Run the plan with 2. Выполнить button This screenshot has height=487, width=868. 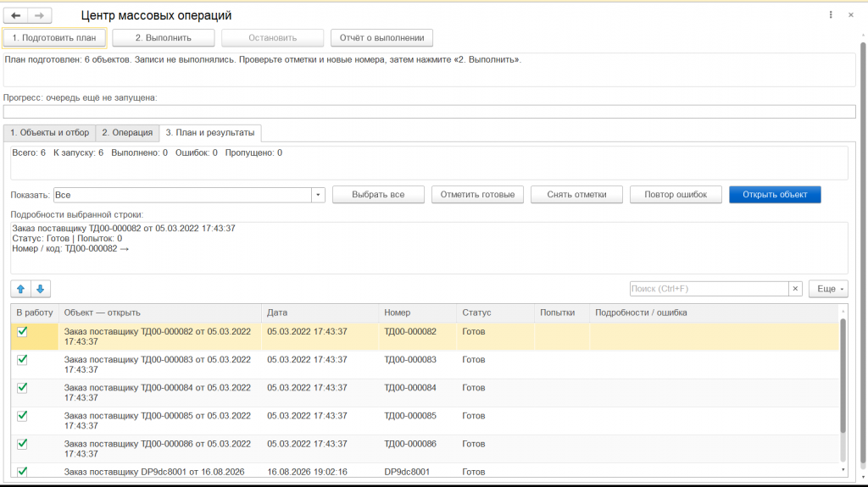tap(164, 37)
